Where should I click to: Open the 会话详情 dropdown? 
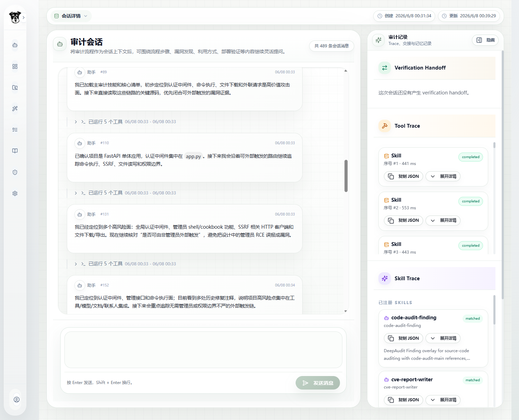coord(71,16)
